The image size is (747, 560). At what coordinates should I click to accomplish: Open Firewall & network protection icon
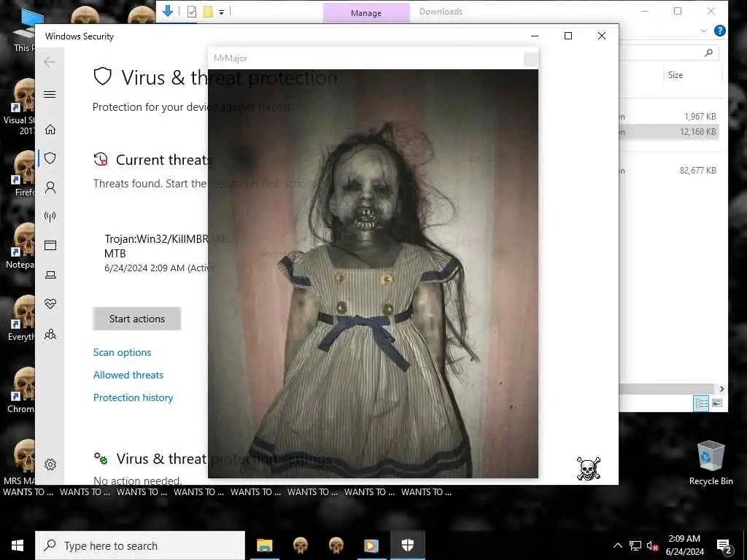(x=50, y=217)
